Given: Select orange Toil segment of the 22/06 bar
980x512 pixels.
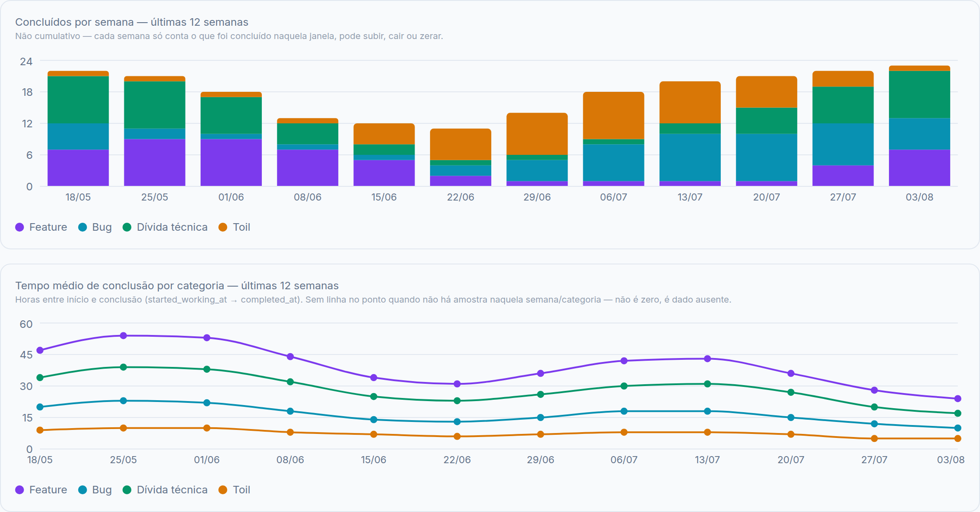Looking at the screenshot, I should click(461, 144).
